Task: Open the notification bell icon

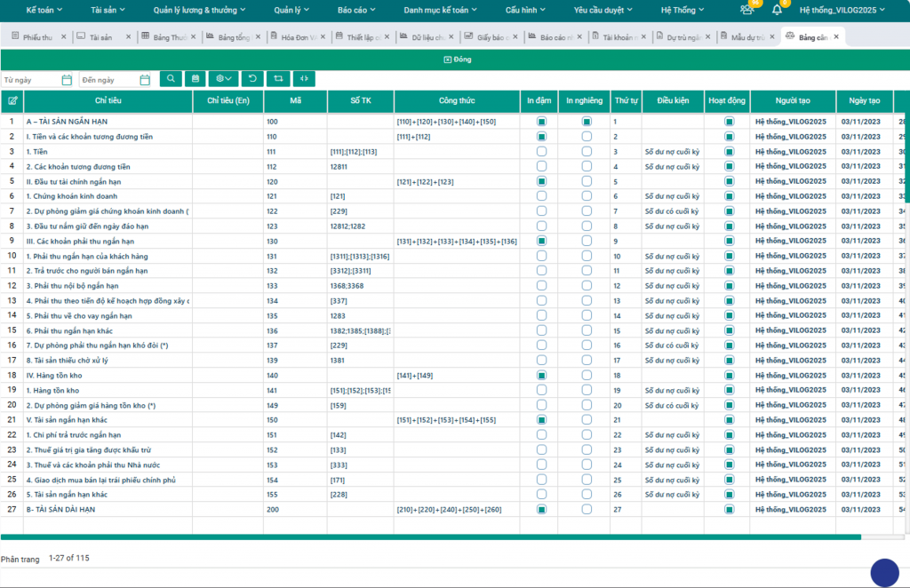Action: pos(777,10)
